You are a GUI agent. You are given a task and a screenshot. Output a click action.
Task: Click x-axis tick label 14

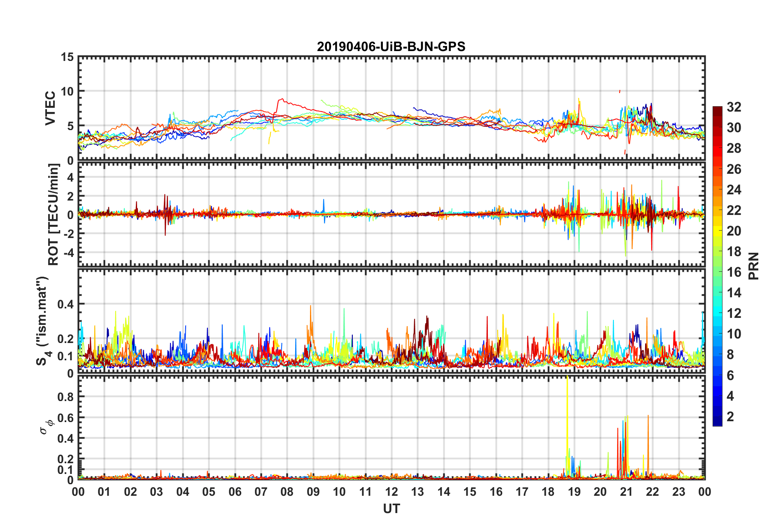click(444, 492)
